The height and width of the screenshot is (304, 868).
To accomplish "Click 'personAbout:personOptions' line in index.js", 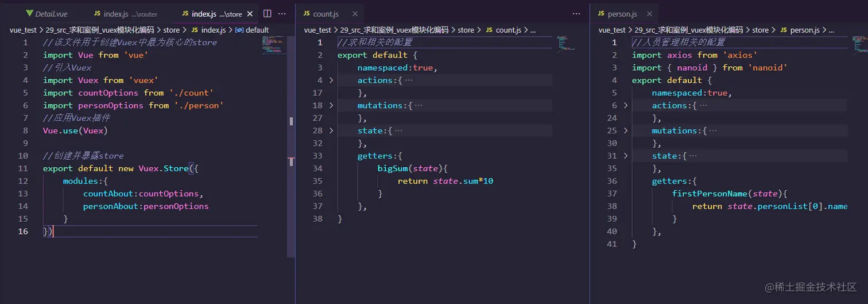I will tap(146, 206).
